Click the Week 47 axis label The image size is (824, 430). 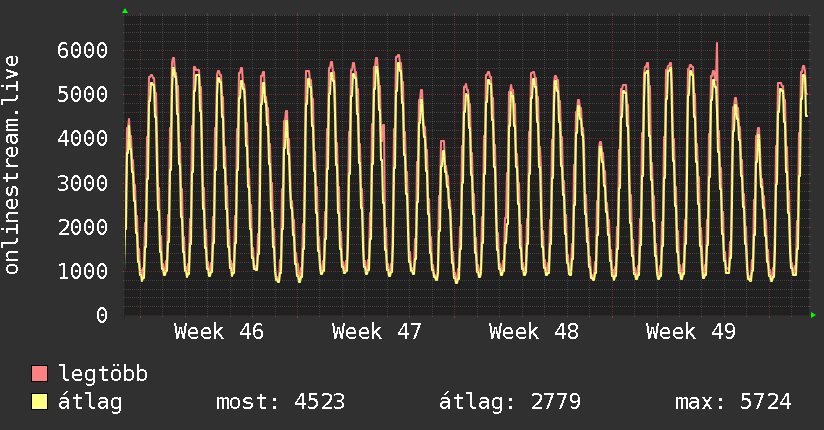(x=377, y=331)
